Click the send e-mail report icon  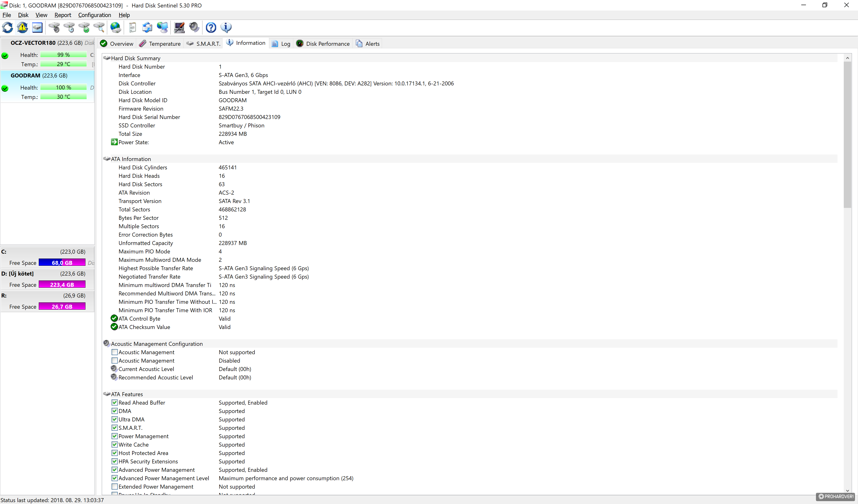click(147, 27)
